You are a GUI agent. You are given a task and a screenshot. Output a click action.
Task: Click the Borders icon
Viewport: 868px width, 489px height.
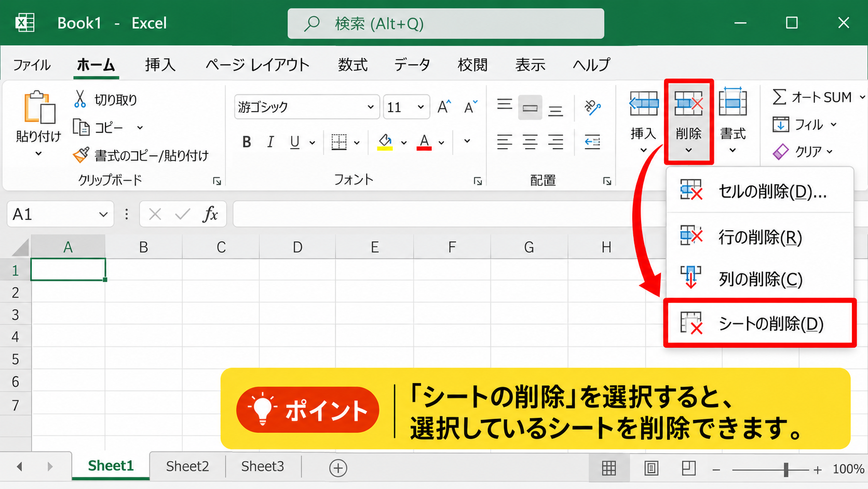point(339,142)
